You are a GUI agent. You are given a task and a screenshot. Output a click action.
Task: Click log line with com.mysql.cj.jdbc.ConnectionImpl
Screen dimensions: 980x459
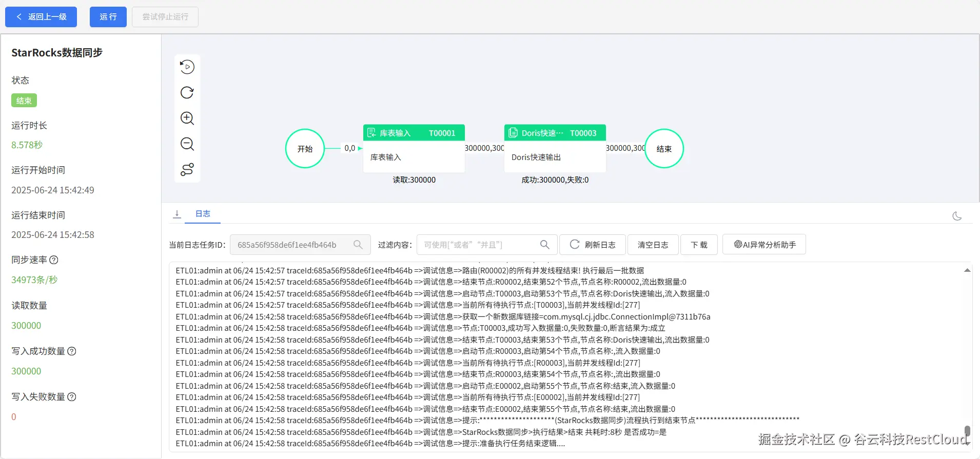point(443,317)
